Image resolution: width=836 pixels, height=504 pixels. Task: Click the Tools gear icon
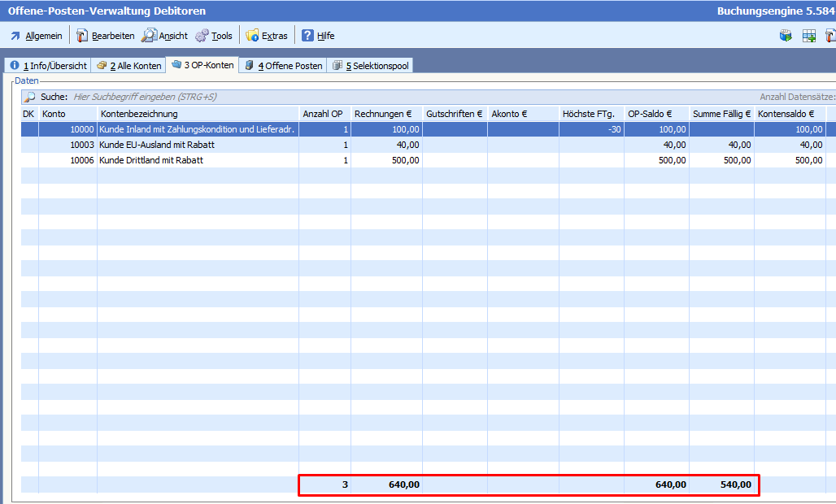pos(202,36)
